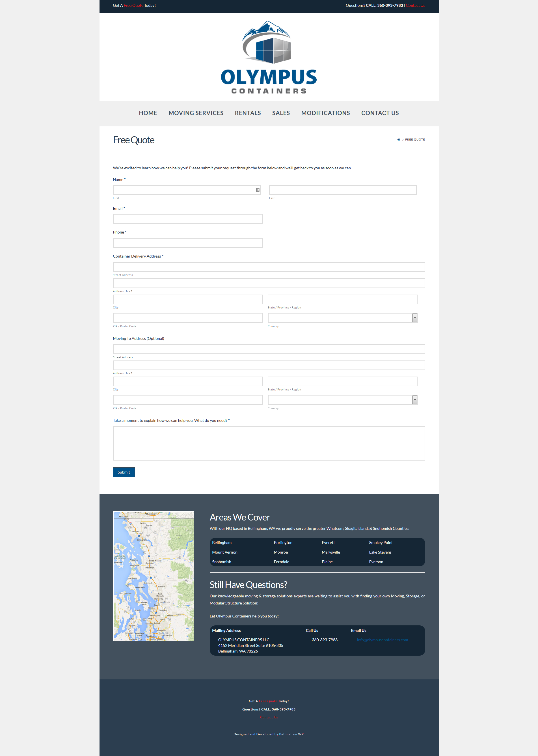Viewport: 538px width, 756px height.
Task: Open HOME in the navigation menu
Action: tap(148, 113)
